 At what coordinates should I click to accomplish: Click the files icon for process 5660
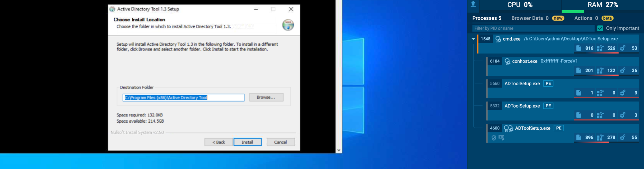[579, 93]
